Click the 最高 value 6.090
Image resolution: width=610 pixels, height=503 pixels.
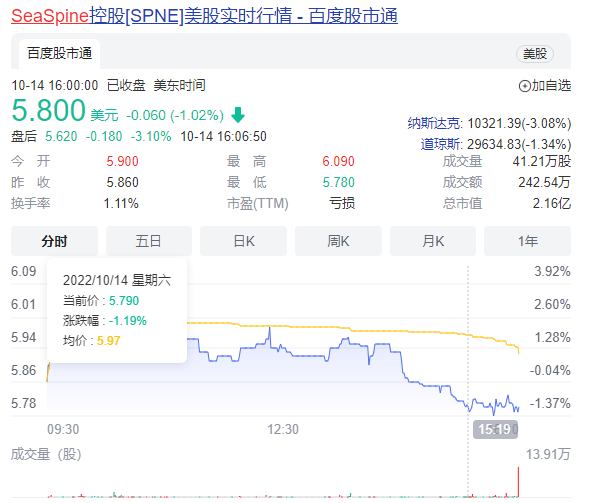[338, 161]
